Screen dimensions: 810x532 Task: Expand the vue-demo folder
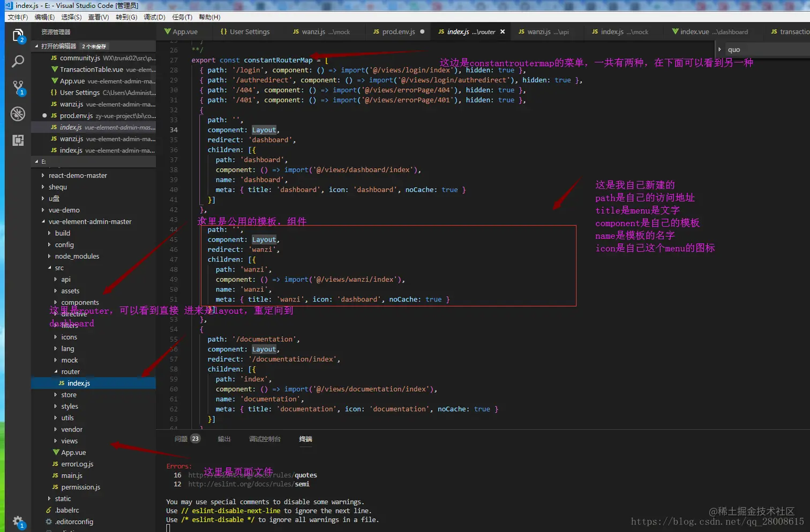94,210
